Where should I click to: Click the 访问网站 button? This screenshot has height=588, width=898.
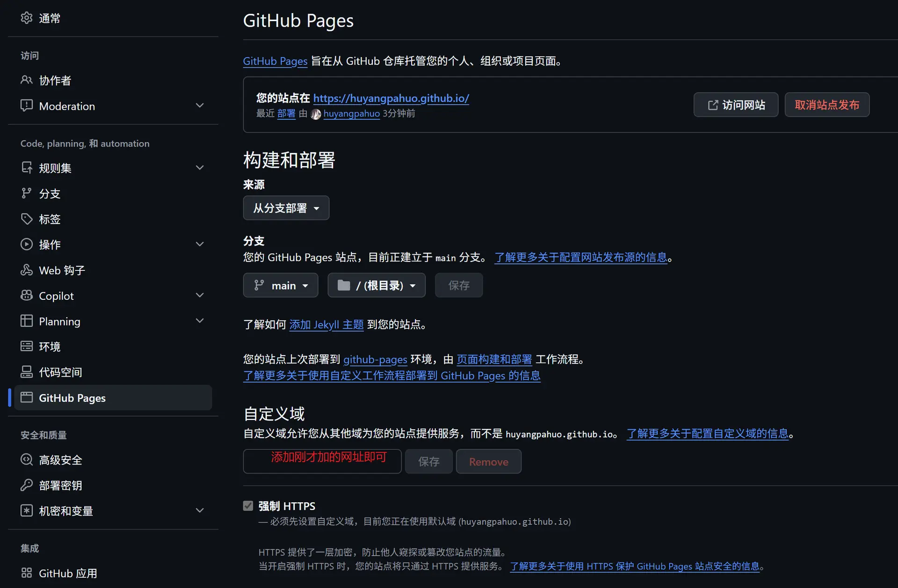pyautogui.click(x=736, y=105)
